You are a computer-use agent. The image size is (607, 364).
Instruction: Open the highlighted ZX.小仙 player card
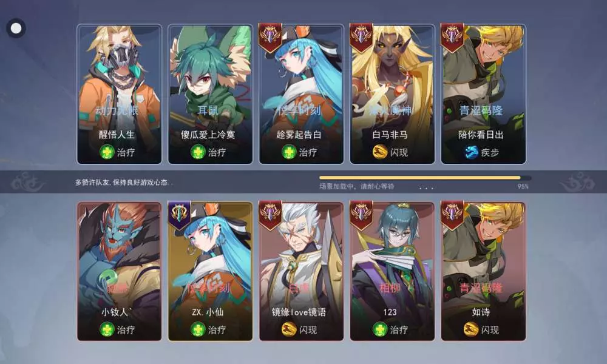point(210,272)
